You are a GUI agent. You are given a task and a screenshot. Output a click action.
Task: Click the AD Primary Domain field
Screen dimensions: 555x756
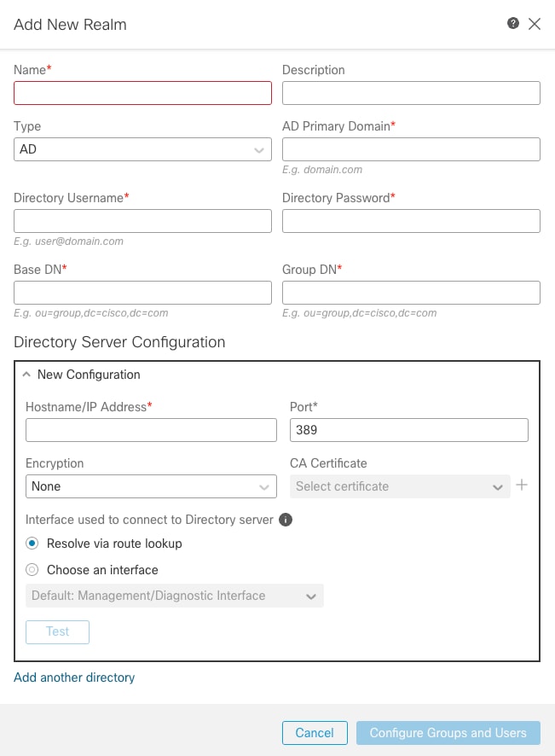(x=410, y=148)
